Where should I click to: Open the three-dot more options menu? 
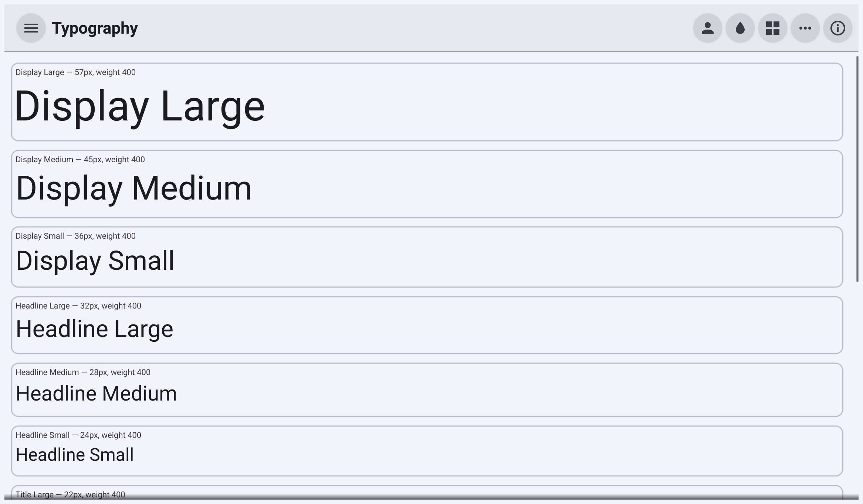click(x=805, y=28)
